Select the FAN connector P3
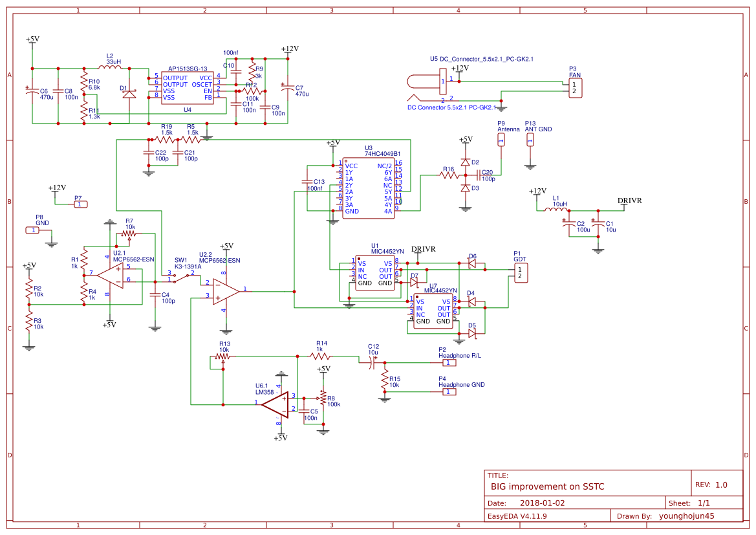Viewport: 756px width, 535px height. pos(576,87)
